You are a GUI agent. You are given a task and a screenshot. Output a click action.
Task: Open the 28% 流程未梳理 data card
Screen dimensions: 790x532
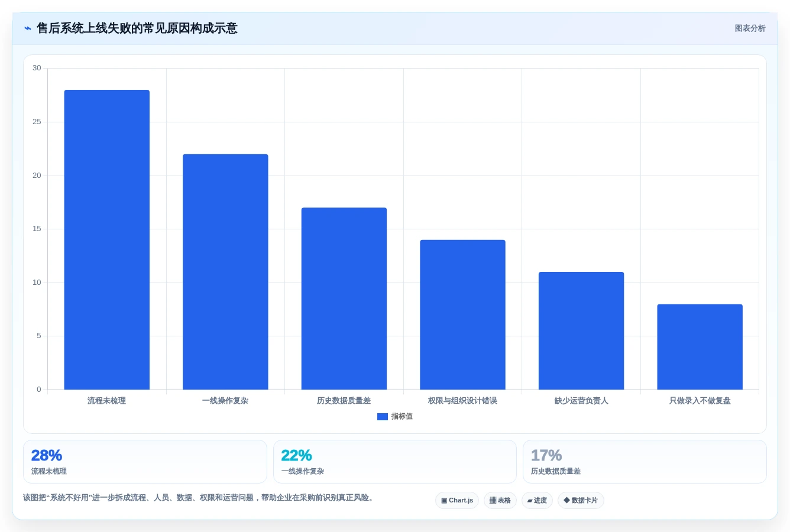point(145,462)
